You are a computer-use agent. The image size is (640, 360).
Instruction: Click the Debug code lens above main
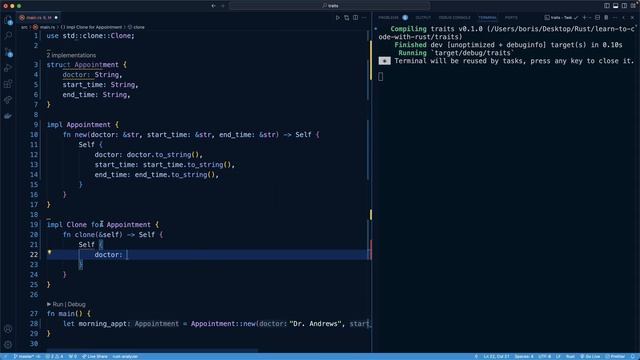pyautogui.click(x=77, y=304)
